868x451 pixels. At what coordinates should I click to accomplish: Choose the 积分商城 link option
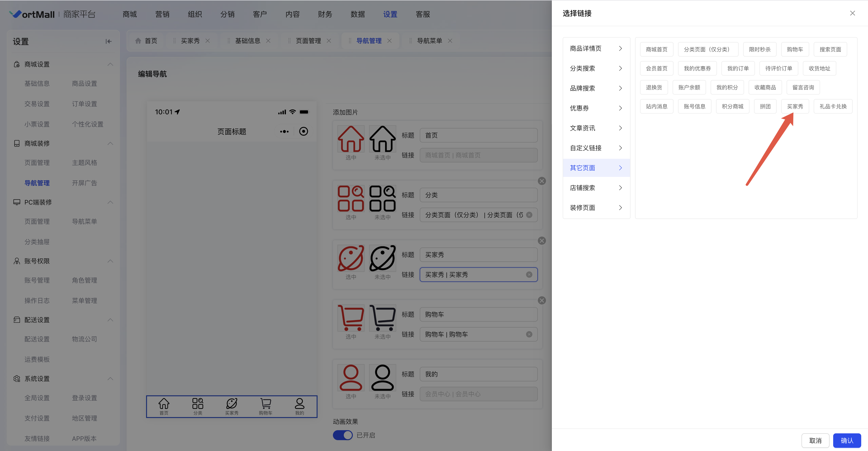pyautogui.click(x=732, y=107)
